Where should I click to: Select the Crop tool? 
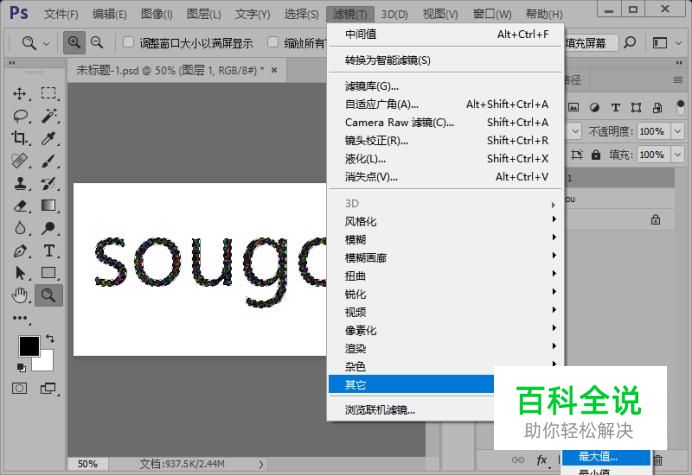(19, 138)
